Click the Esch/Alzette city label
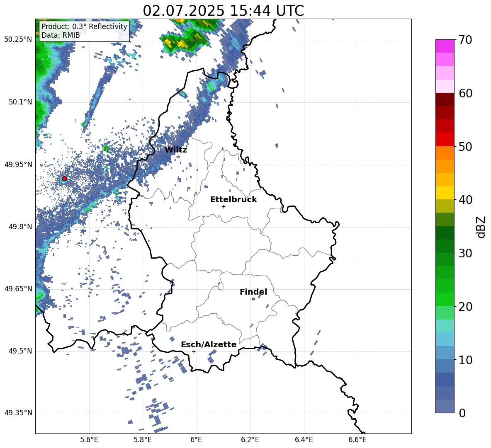 209,344
